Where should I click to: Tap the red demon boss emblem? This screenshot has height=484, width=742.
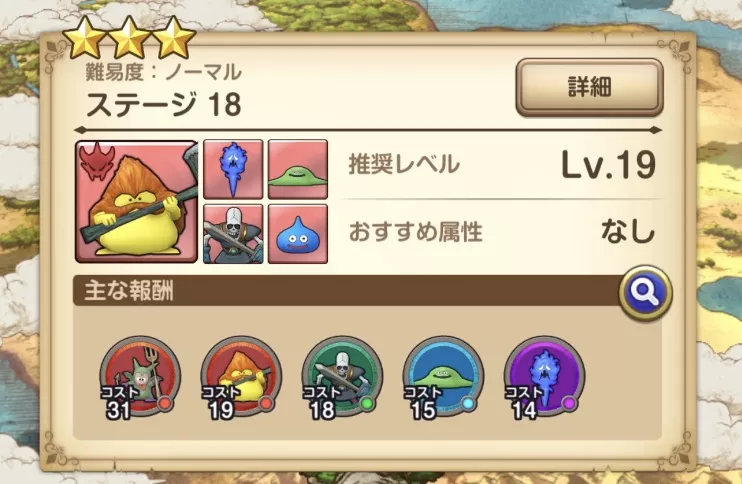(97, 162)
